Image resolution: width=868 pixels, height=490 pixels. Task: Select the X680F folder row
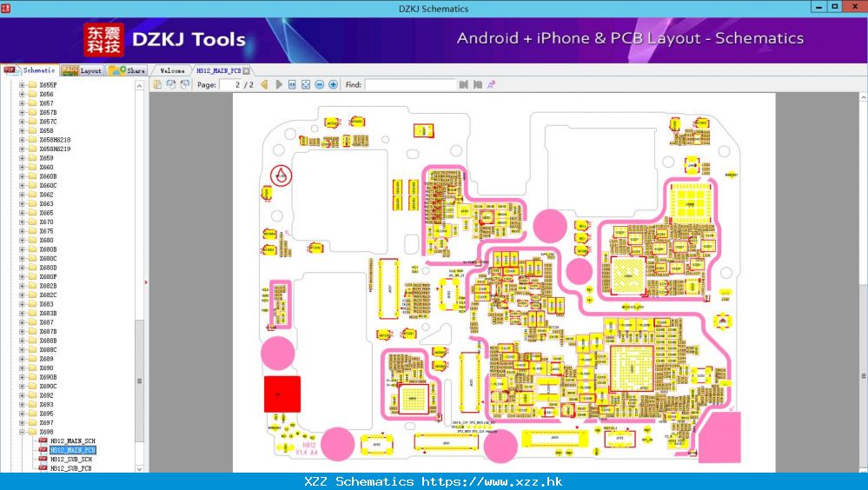pyautogui.click(x=48, y=277)
